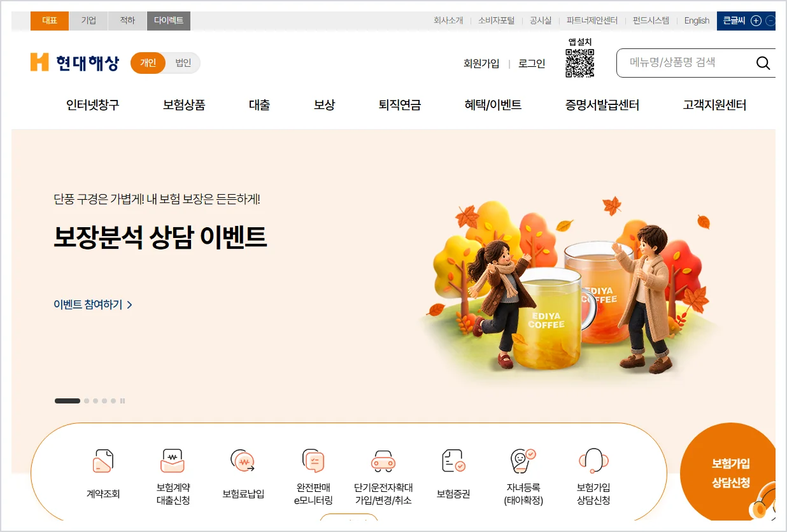Open the 인터넷창구 menu
The image size is (787, 532).
[x=93, y=105]
